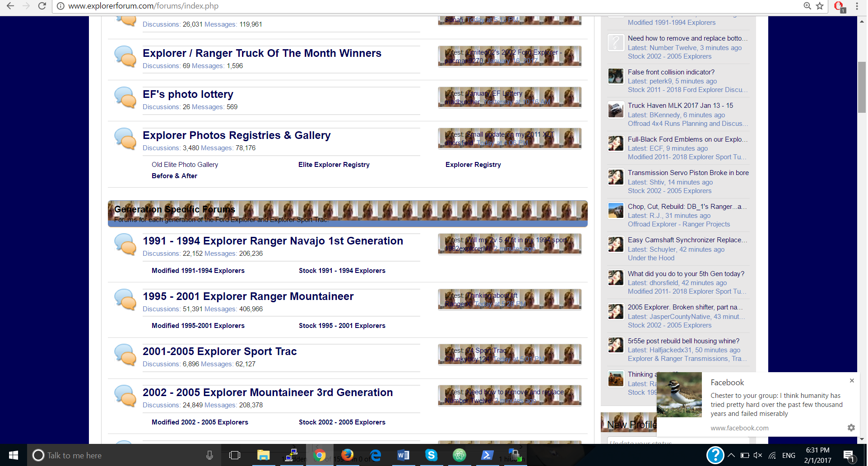Open 2001-2005 Explorer Sport Trac forum
This screenshot has height=466, width=868.
[220, 351]
